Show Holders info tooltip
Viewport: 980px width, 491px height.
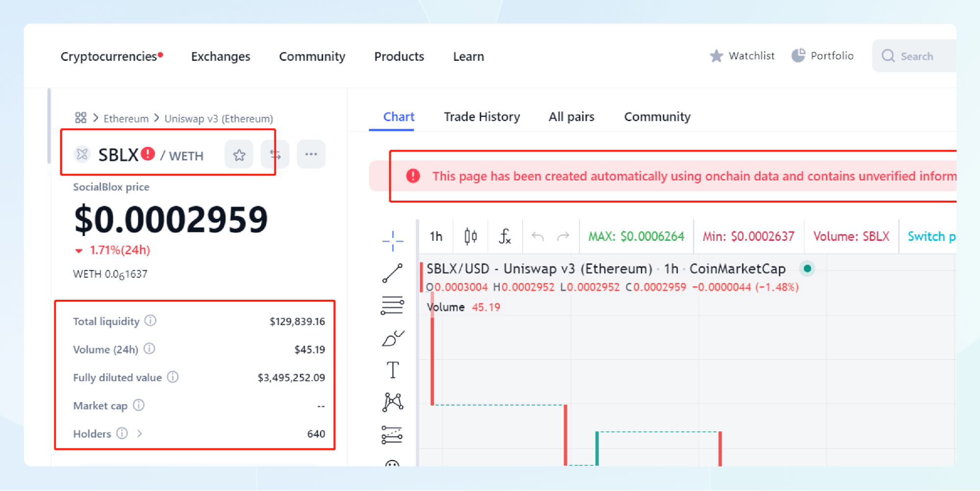(x=122, y=433)
